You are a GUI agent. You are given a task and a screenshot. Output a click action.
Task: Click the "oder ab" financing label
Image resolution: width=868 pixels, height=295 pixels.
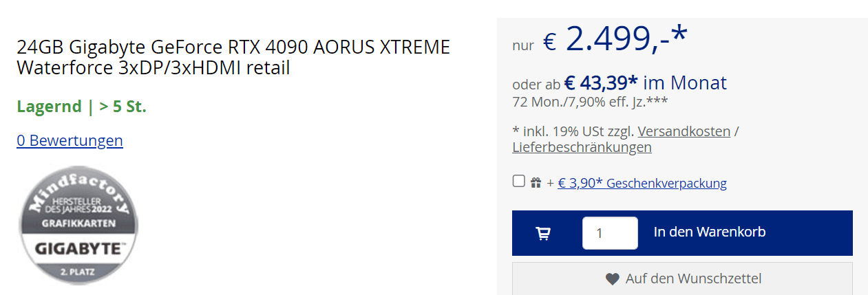pos(536,85)
